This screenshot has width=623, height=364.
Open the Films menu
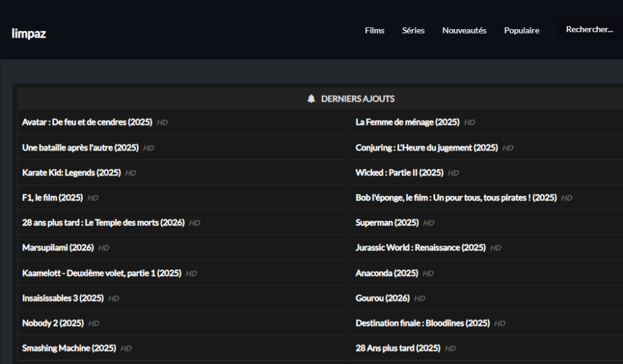(374, 30)
